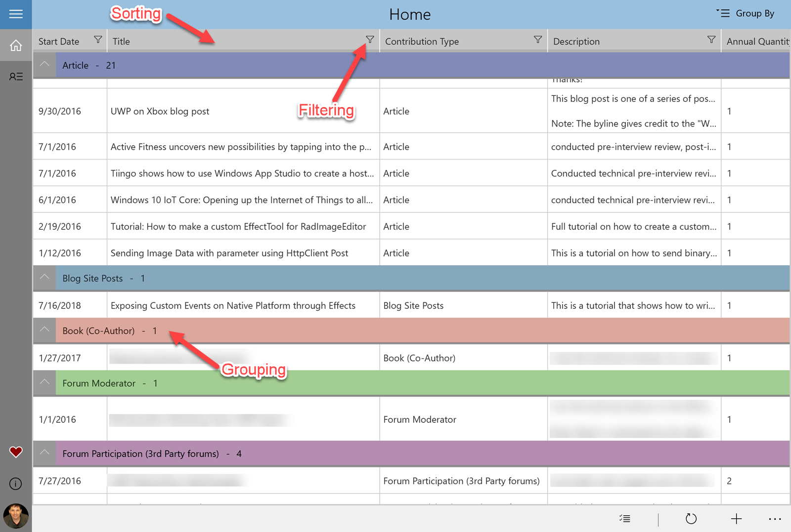Click the heart favorites icon
Viewport: 791px width, 532px height.
15,452
